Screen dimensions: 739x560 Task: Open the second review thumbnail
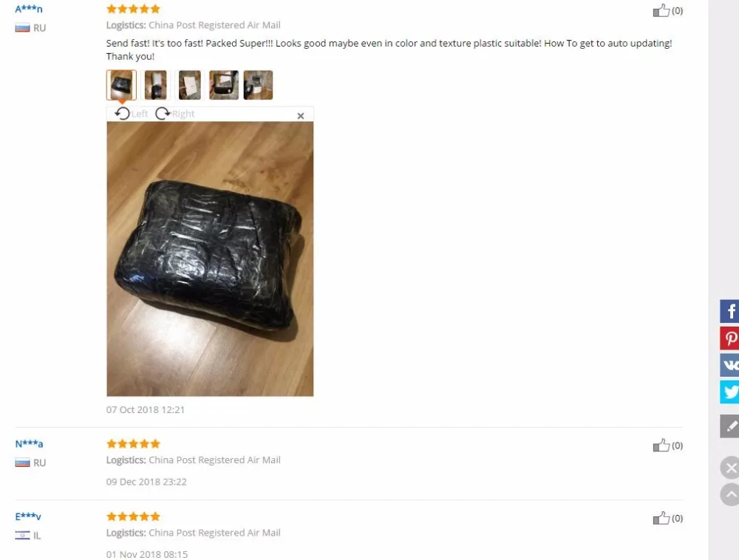pyautogui.click(x=155, y=85)
